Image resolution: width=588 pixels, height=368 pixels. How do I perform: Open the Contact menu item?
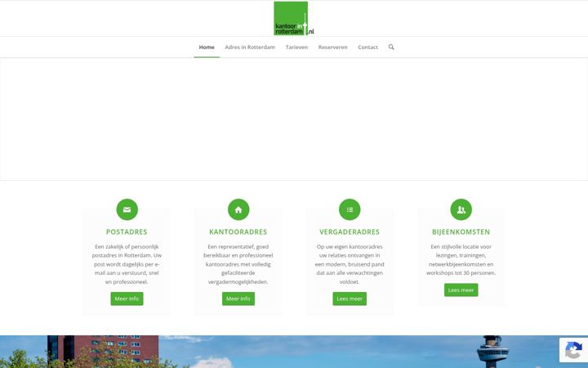[367, 47]
